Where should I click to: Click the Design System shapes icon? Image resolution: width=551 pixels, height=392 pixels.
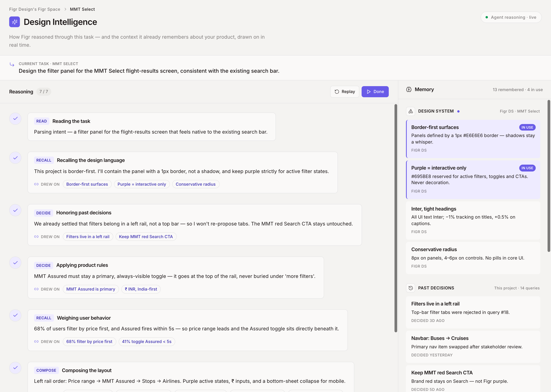pyautogui.click(x=411, y=111)
